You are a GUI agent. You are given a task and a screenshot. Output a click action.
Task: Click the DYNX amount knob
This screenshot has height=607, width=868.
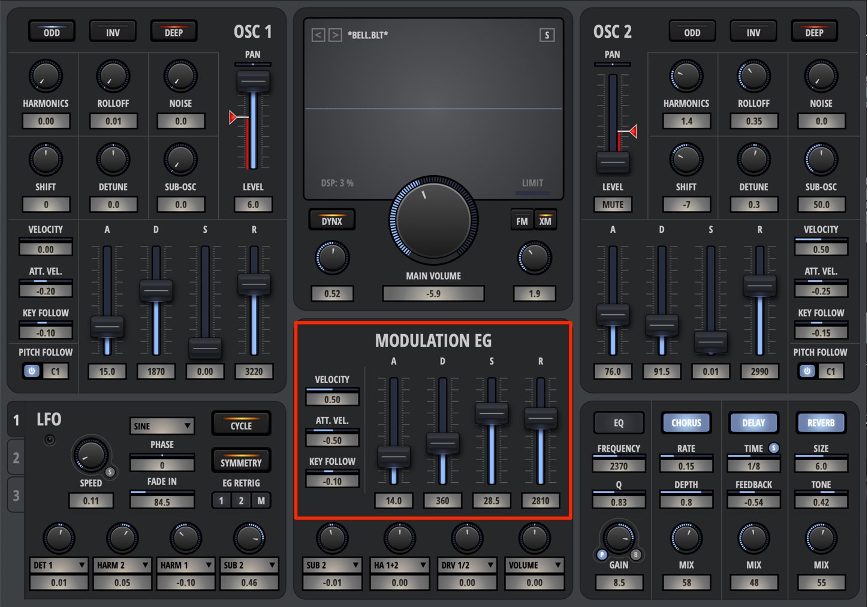331,258
